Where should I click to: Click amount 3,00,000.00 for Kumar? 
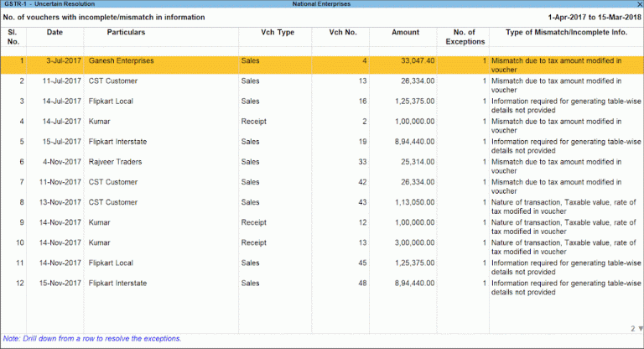(x=415, y=242)
